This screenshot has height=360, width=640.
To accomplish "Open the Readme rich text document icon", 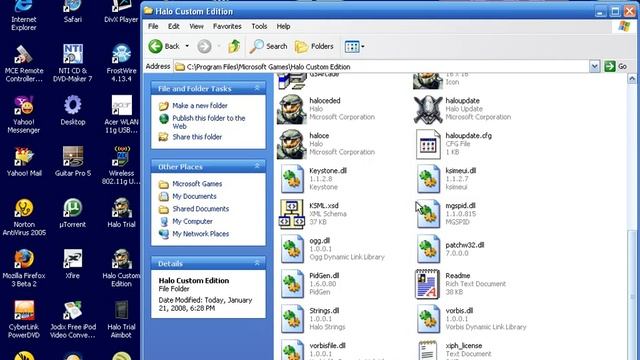I will (x=428, y=284).
